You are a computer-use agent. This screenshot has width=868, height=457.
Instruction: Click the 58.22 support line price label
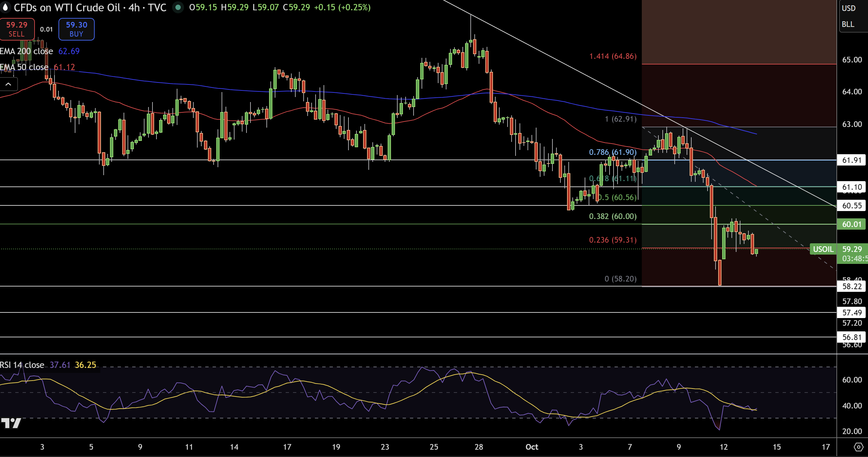[851, 286]
